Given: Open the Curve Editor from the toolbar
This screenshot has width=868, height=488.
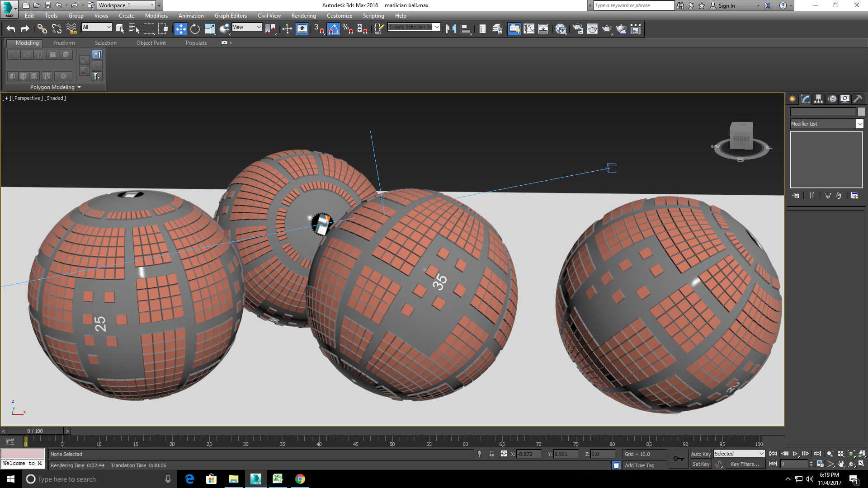Looking at the screenshot, I should pyautogui.click(x=529, y=29).
